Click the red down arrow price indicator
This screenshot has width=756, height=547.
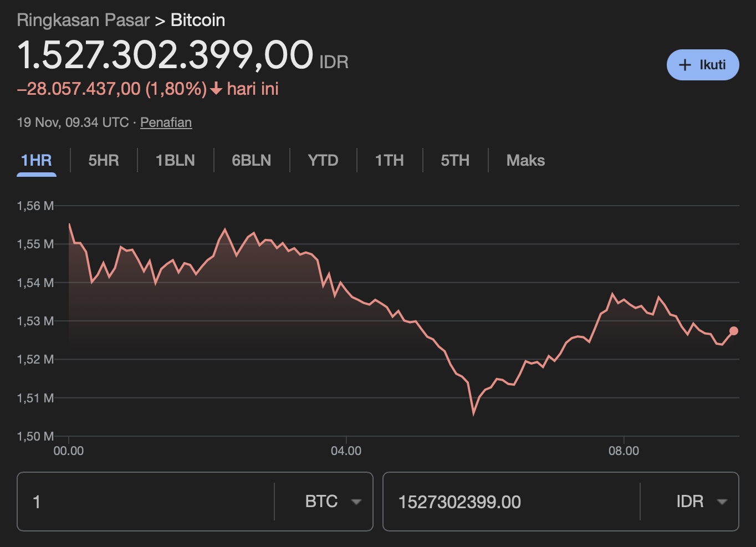(x=216, y=89)
